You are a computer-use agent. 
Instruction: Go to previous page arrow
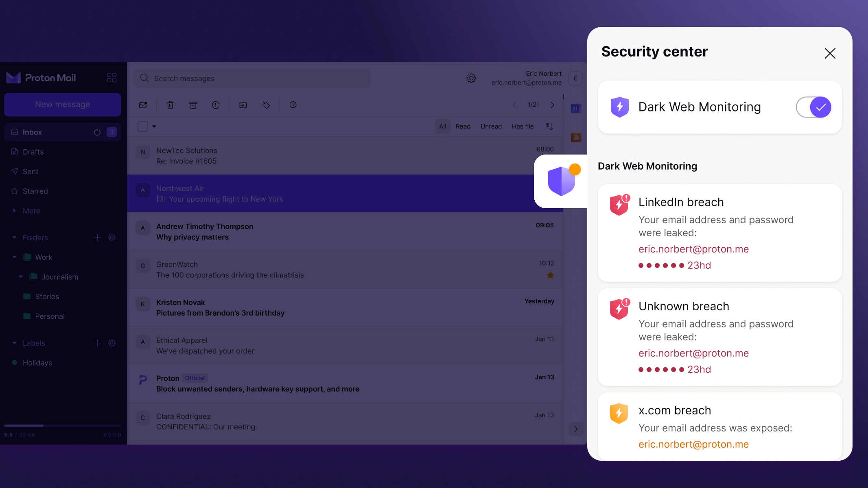[514, 105]
